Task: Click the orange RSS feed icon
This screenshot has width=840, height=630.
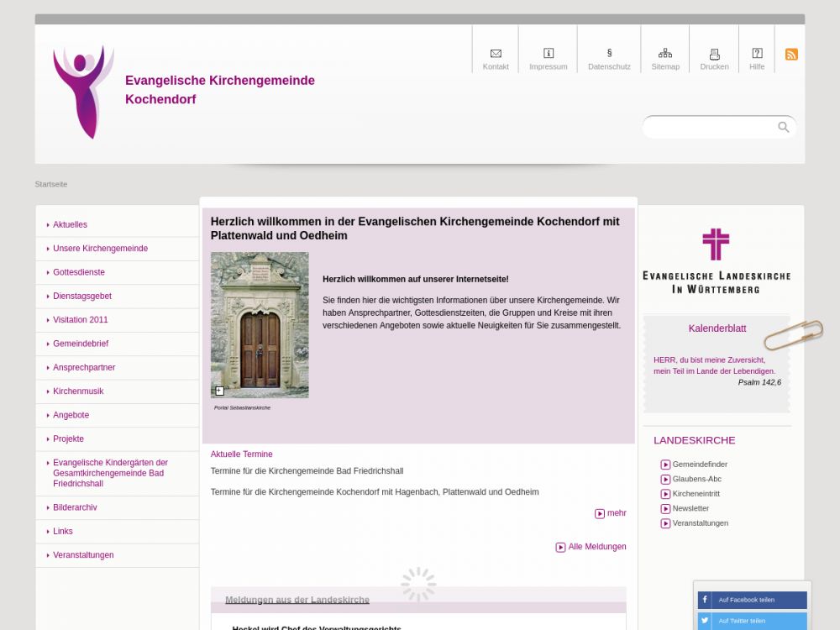Action: (x=791, y=55)
